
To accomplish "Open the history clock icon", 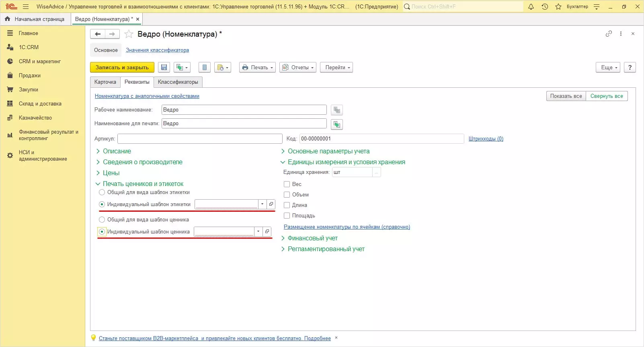I will pos(545,6).
